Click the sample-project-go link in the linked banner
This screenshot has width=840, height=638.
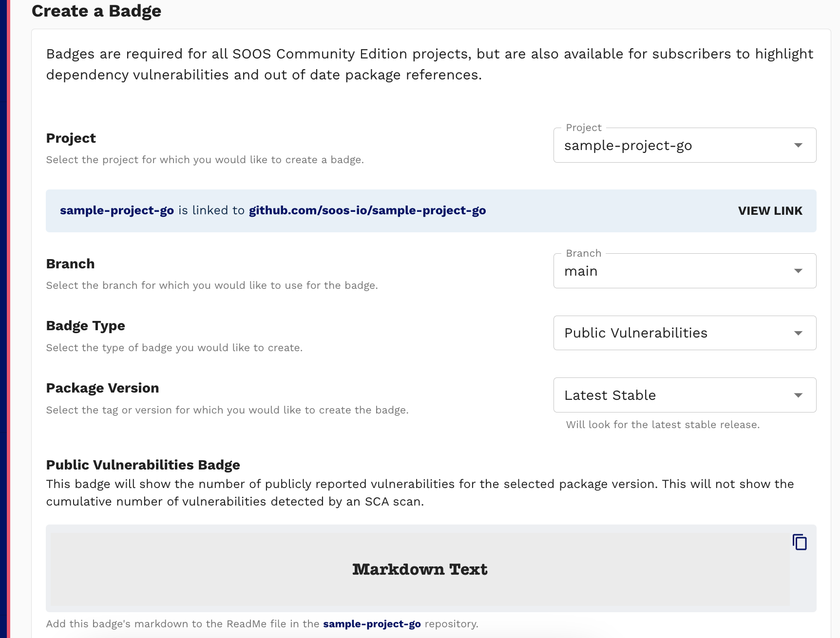click(x=117, y=210)
